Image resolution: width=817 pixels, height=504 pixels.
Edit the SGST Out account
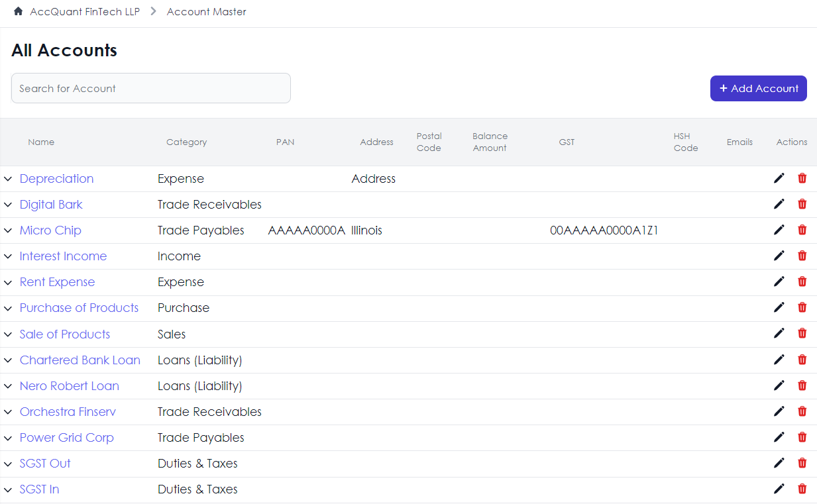pyautogui.click(x=779, y=462)
